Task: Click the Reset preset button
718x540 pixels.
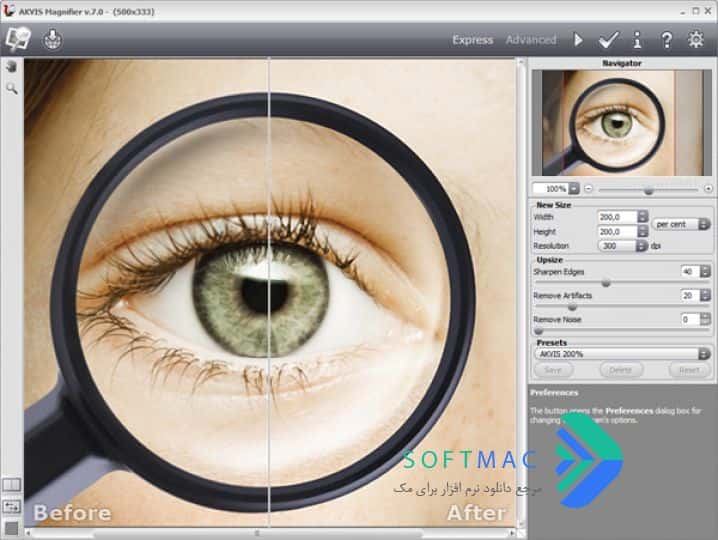Action: pos(689,370)
